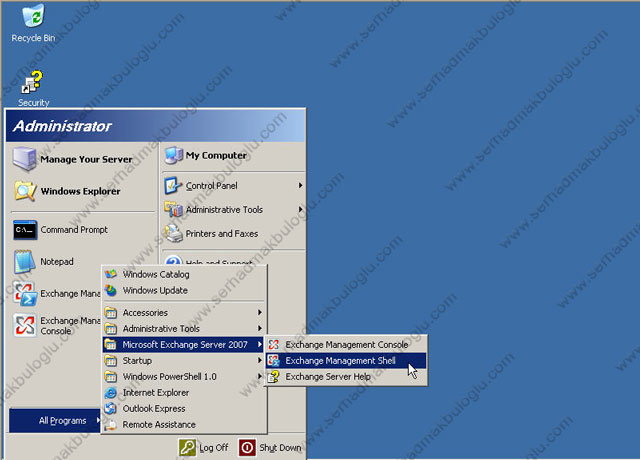
Task: Click the Administrative Tools icon in right column
Action: point(173,209)
